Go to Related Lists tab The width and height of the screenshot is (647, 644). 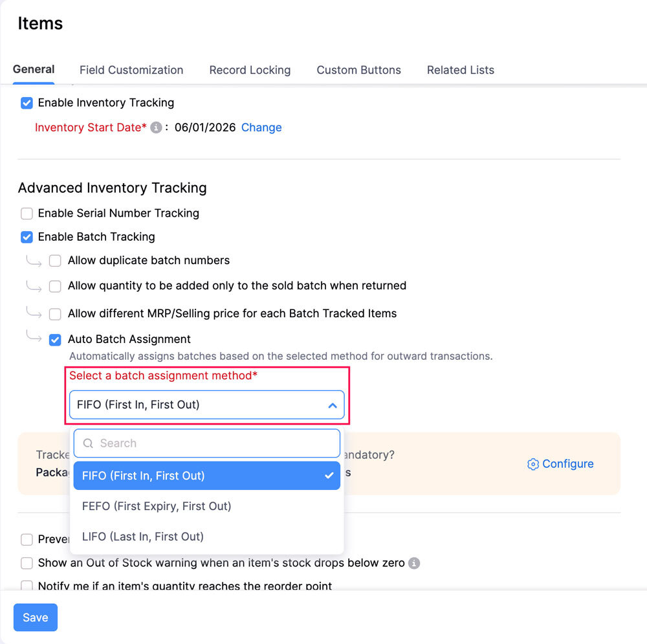tap(461, 70)
